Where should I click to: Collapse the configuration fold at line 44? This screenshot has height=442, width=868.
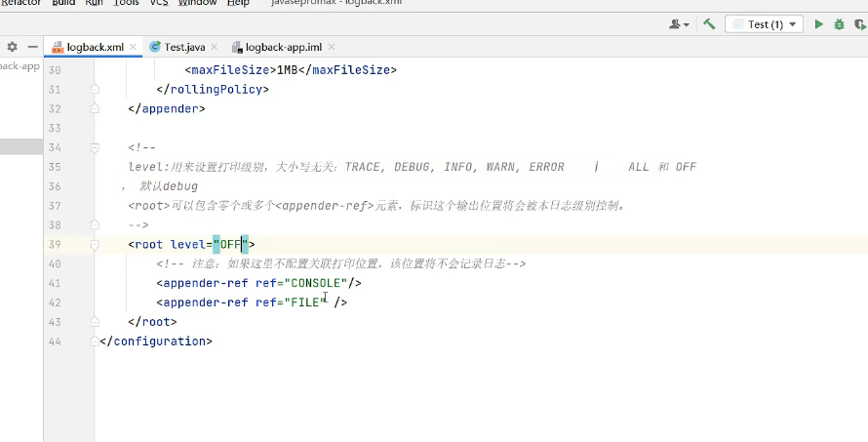tap(95, 342)
